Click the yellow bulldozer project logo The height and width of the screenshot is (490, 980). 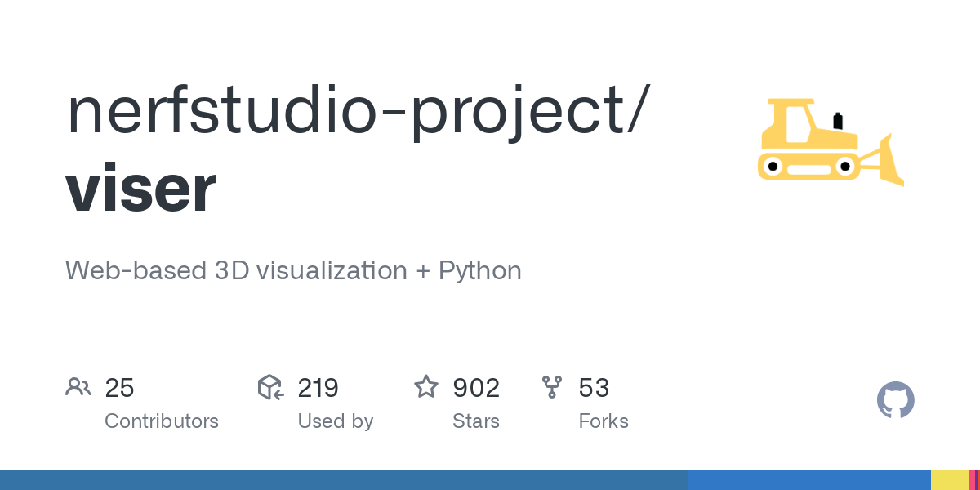830,142
